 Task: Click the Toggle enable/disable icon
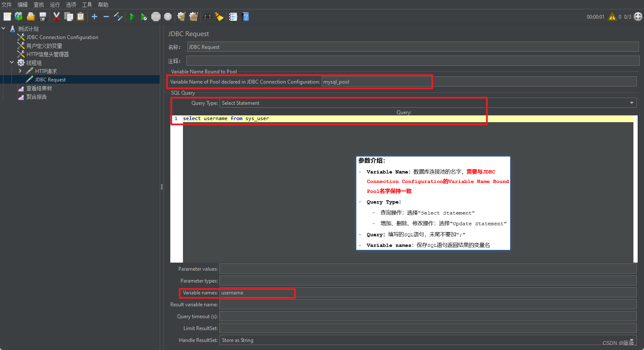118,17
